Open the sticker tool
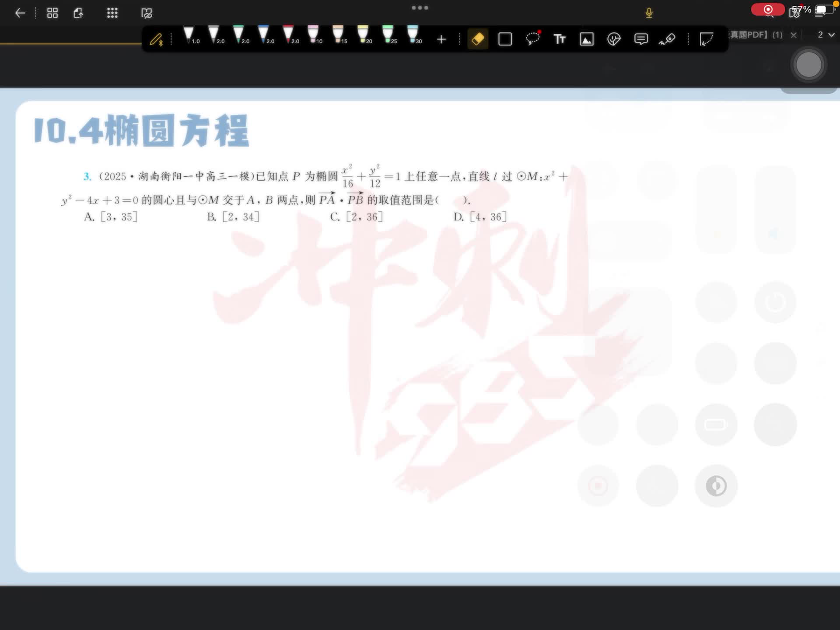This screenshot has height=630, width=840. (x=614, y=39)
